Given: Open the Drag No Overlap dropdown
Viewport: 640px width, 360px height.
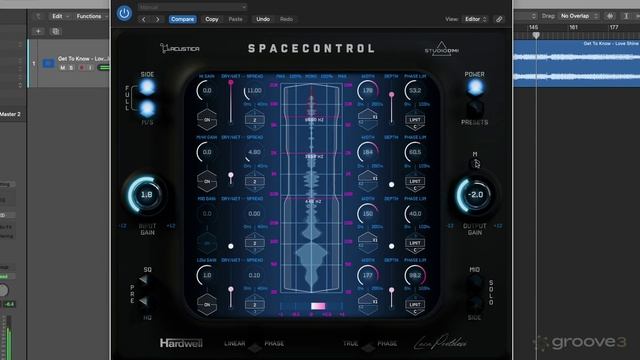Looking at the screenshot, I should pos(579,16).
